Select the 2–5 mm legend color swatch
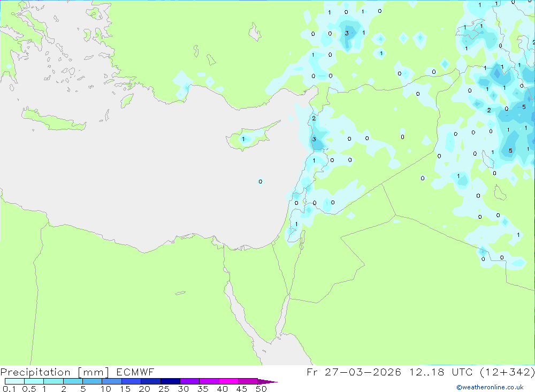 click(73, 381)
